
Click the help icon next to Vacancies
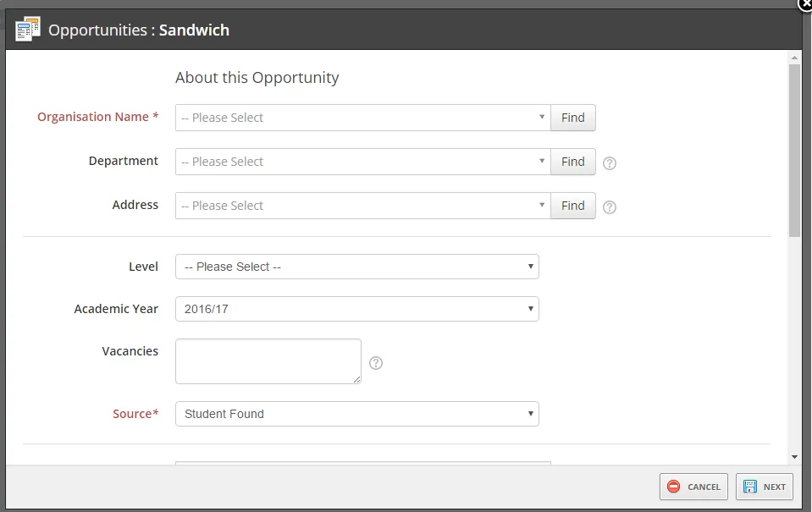376,363
